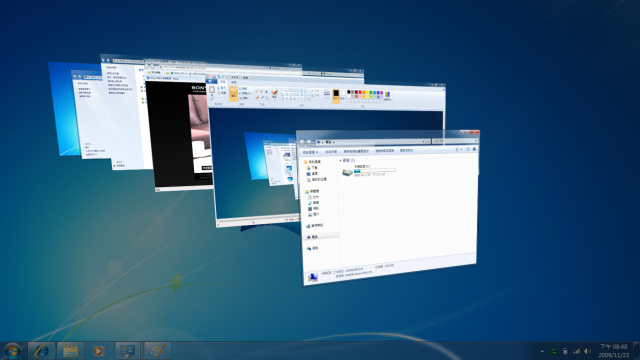640x360 pixels.
Task: Pick the purple swatch in Paint palette
Action: pos(382,93)
